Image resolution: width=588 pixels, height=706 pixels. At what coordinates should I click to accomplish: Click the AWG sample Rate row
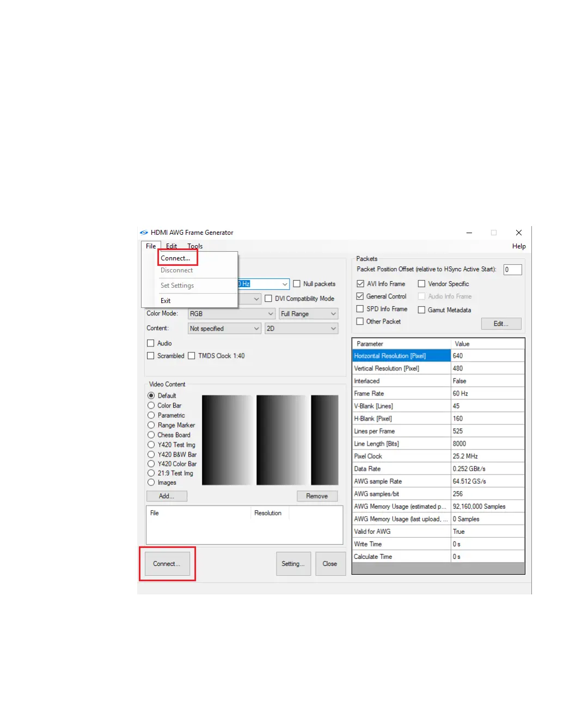[438, 481]
